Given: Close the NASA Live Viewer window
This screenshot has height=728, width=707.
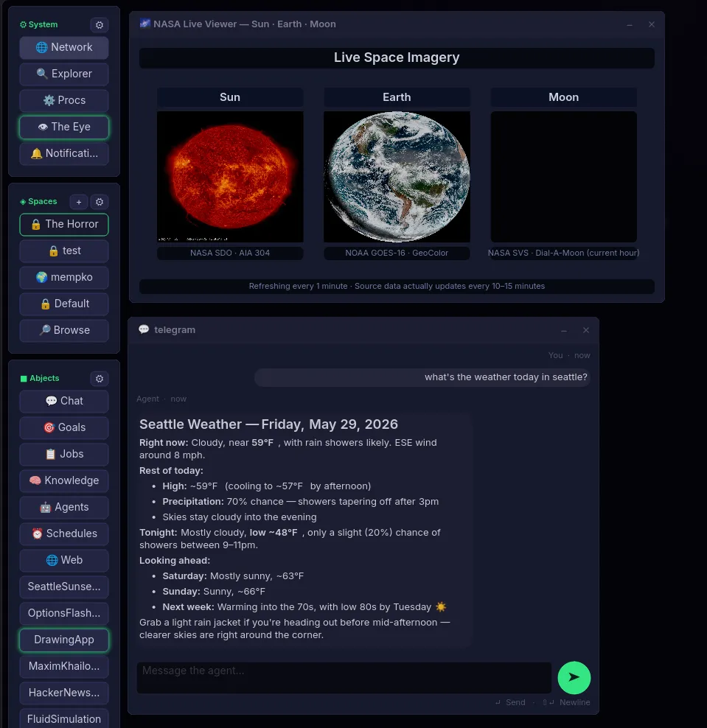Looking at the screenshot, I should click(x=652, y=24).
